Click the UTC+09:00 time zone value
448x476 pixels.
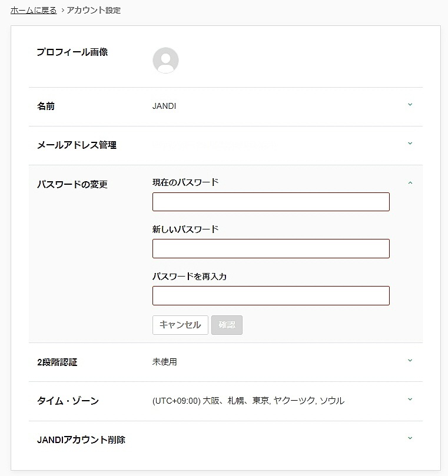coord(248,401)
